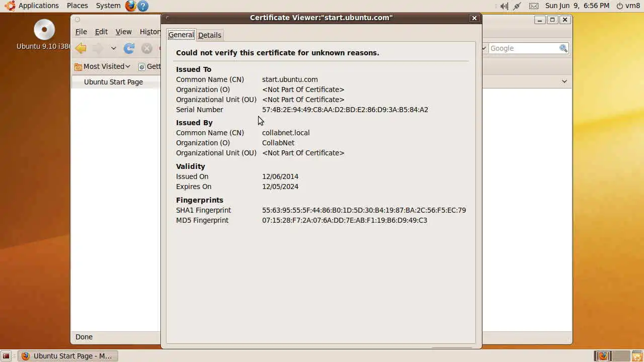
Task: Go back with Firefox yellow arrow
Action: click(x=81, y=48)
